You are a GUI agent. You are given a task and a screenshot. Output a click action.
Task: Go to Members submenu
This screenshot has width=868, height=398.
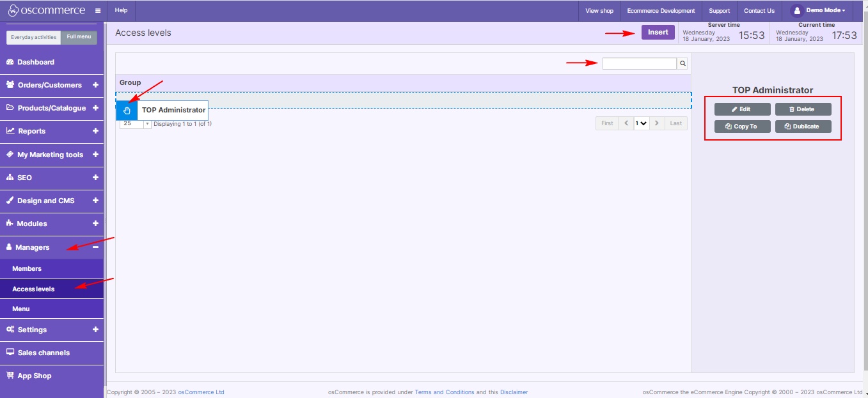point(52,269)
